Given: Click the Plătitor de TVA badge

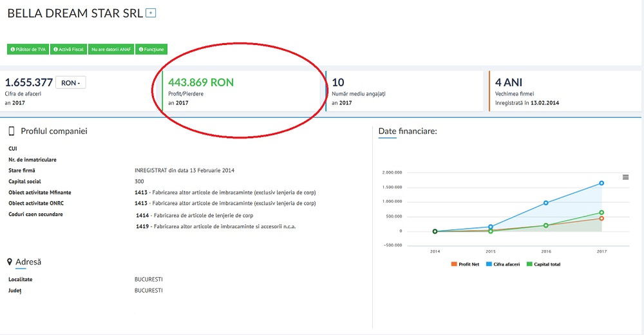Looking at the screenshot, I should pos(28,50).
